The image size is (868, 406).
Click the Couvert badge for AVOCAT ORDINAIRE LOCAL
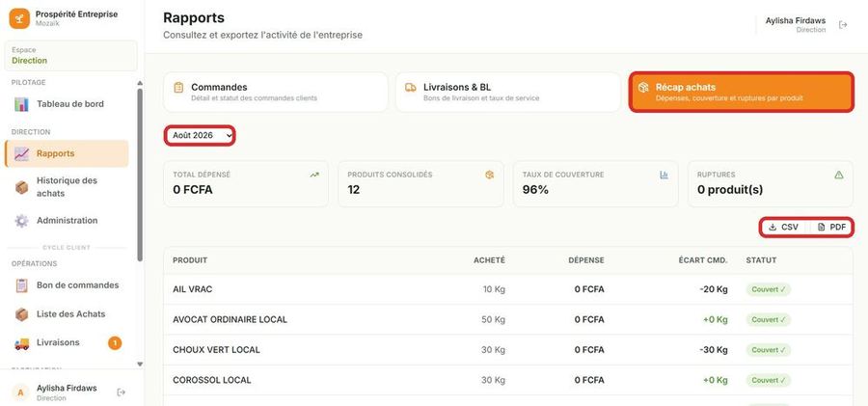[769, 319]
